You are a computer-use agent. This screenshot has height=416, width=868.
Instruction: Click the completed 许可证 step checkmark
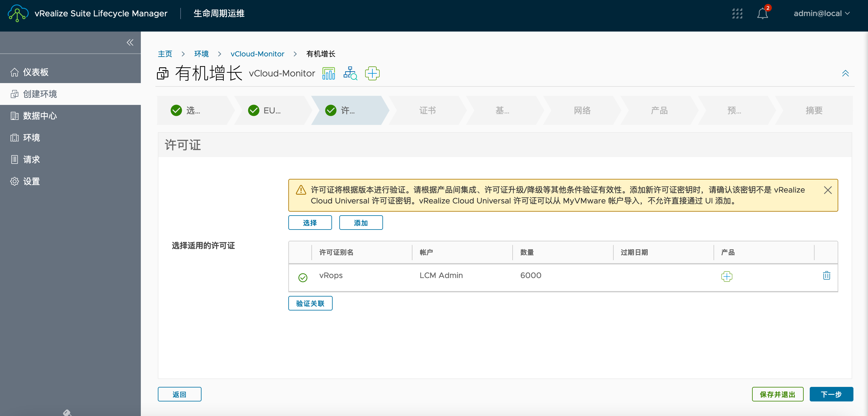tap(332, 111)
